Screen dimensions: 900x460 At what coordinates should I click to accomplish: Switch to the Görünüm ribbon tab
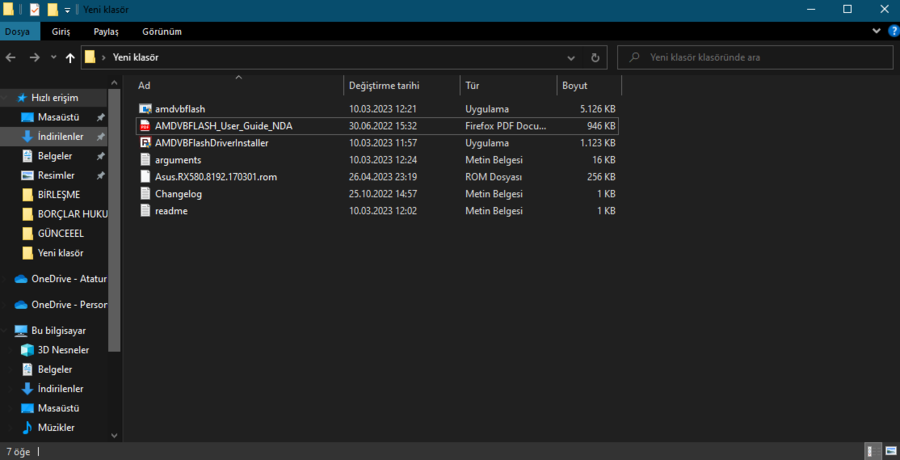[161, 31]
